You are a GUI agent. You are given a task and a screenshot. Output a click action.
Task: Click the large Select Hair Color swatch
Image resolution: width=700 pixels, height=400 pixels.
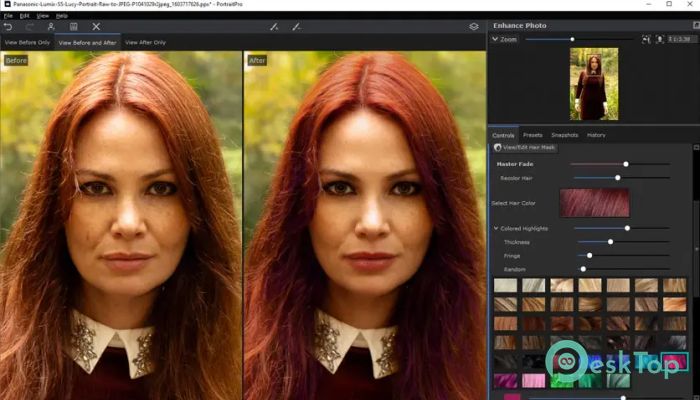595,203
